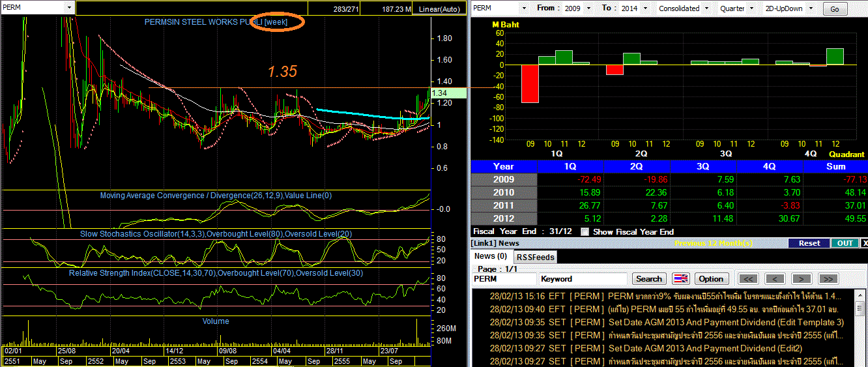
Task: Click the Relative Strength Index title
Action: pos(216,272)
